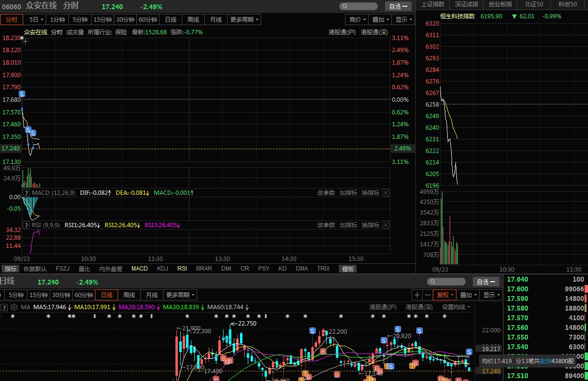
Task: Open the 5日 period dropdown
Action: point(36,20)
